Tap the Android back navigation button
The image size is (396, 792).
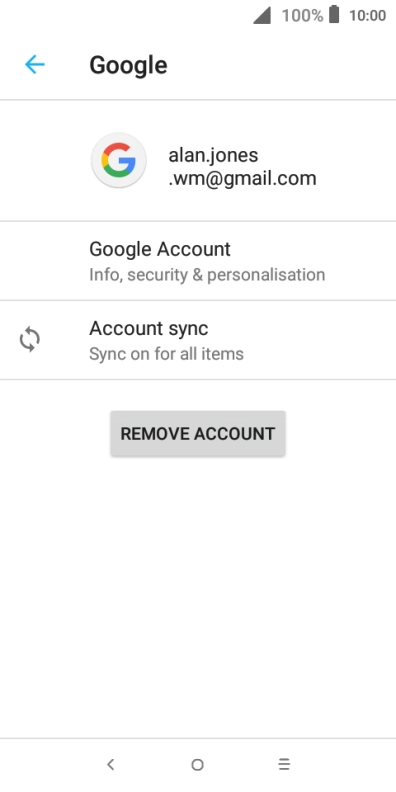[111, 765]
